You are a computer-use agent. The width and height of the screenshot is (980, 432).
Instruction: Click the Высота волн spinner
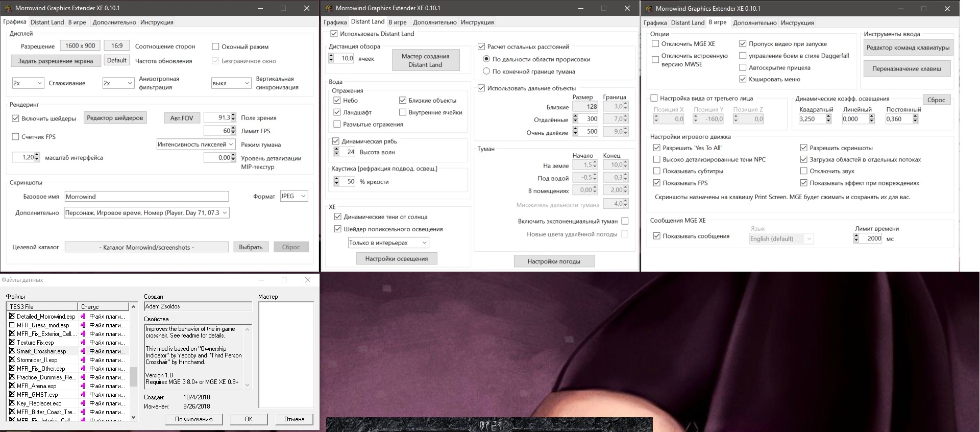(336, 152)
